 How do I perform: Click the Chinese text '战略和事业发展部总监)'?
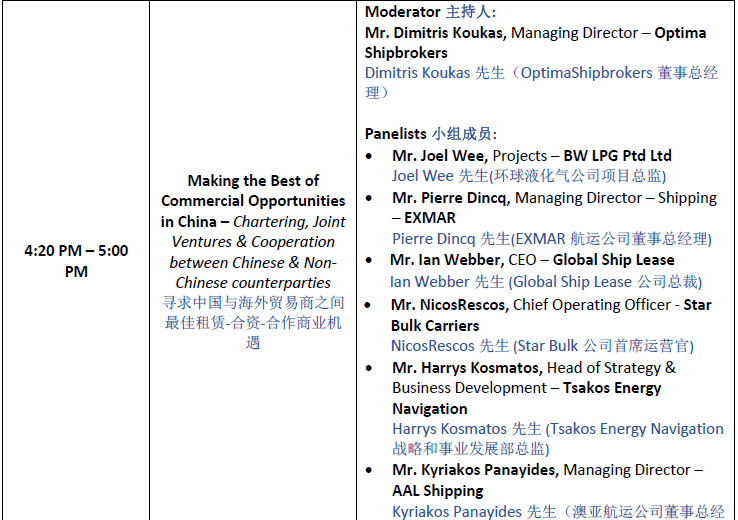click(x=471, y=449)
